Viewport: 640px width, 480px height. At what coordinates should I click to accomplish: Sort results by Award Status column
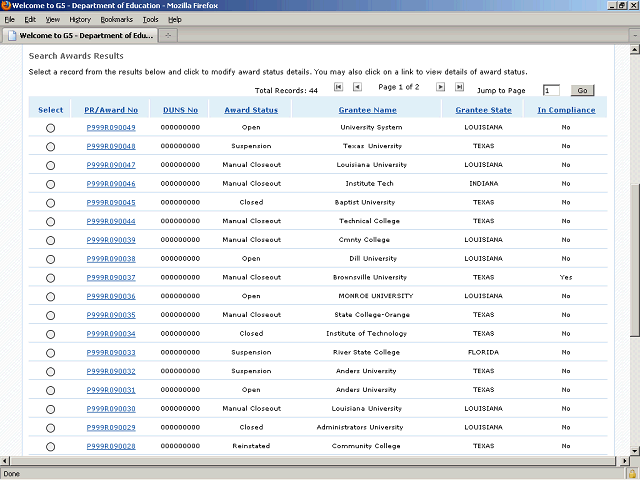(x=251, y=110)
